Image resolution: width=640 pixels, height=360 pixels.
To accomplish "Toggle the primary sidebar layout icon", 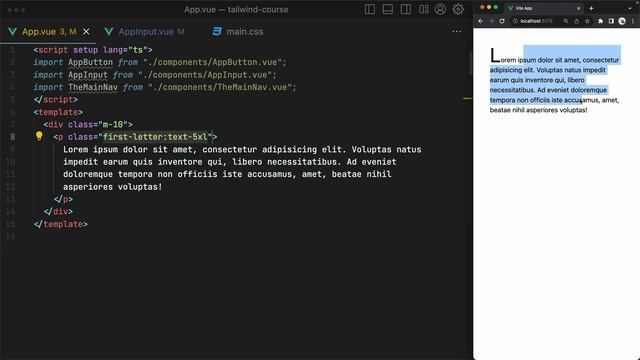I will pyautogui.click(x=370, y=9).
